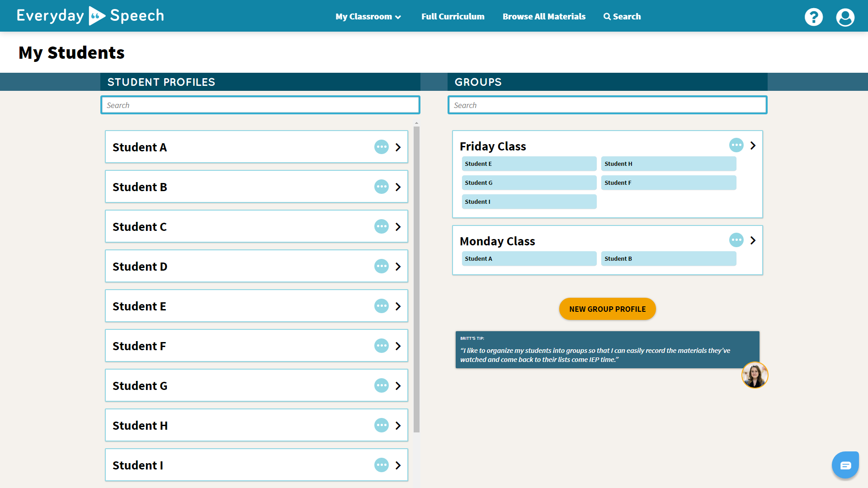
Task: Expand Student F profile with chevron
Action: point(398,346)
